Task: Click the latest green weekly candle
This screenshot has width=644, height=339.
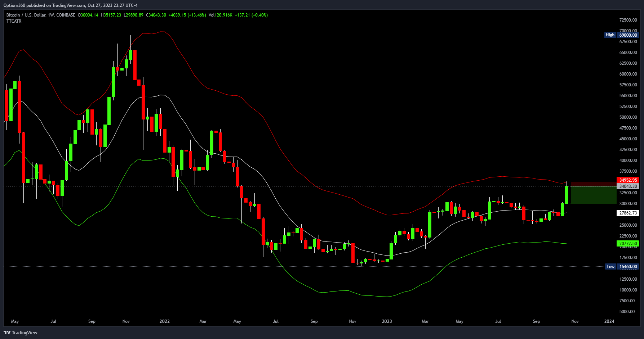Action: [x=567, y=195]
